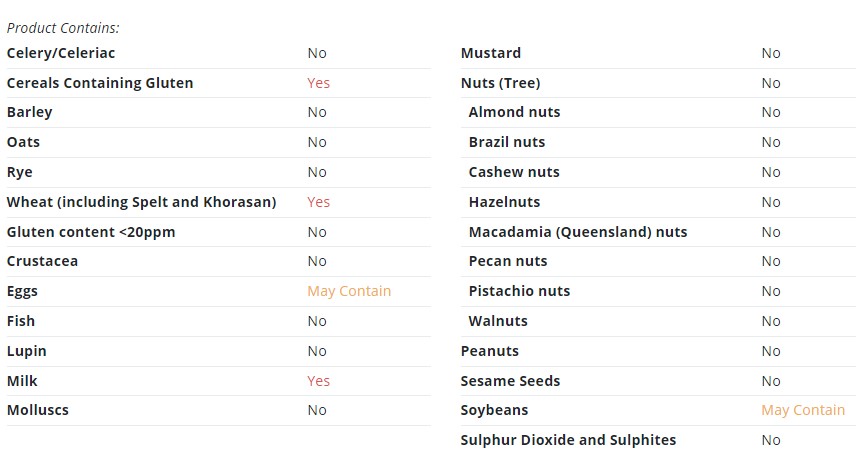Click the Gluten content <20ppm label
The width and height of the screenshot is (856, 453).
(91, 232)
